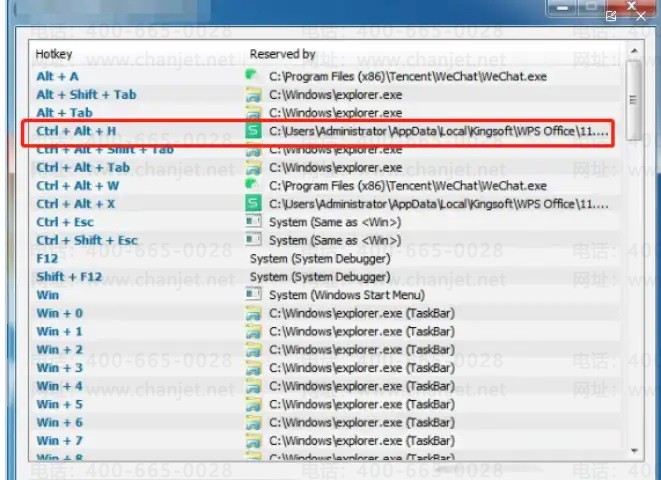
Task: Select the Alt + Shift + Tab hotkey
Action: (86, 94)
